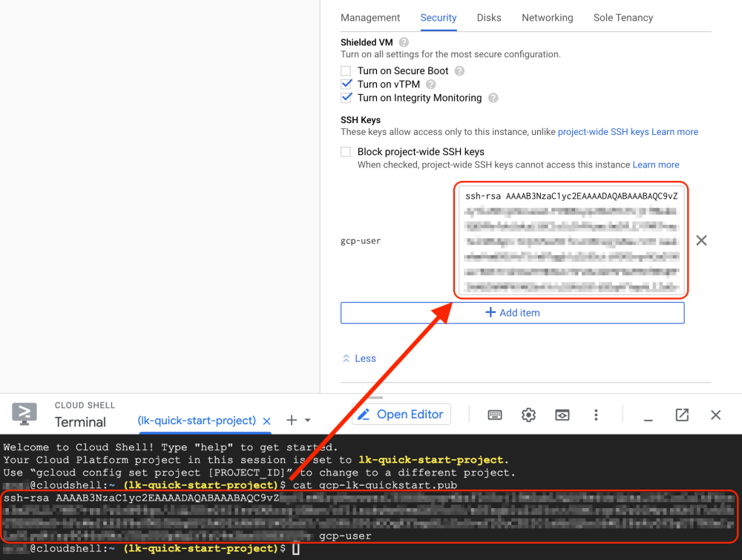The image size is (742, 560).
Task: Click the SSH Keys heading
Action: tap(361, 119)
